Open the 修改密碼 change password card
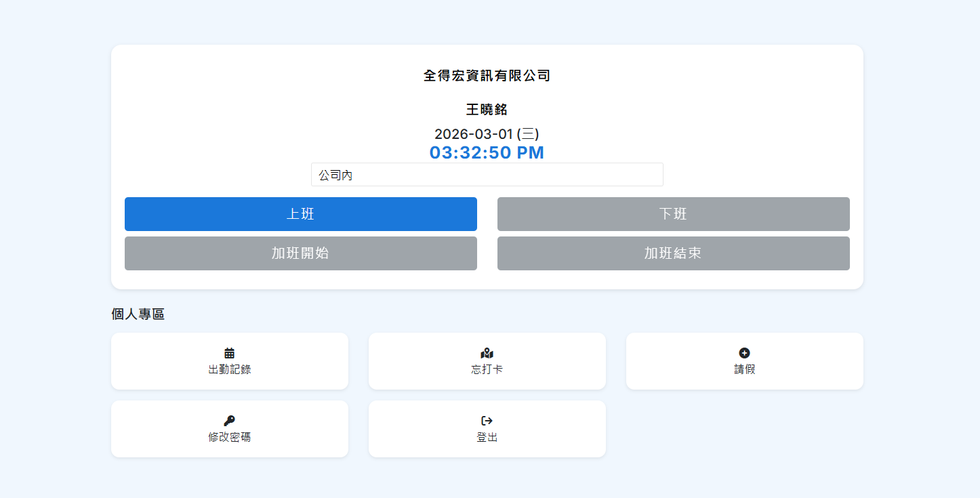Image resolution: width=980 pixels, height=498 pixels. (230, 429)
